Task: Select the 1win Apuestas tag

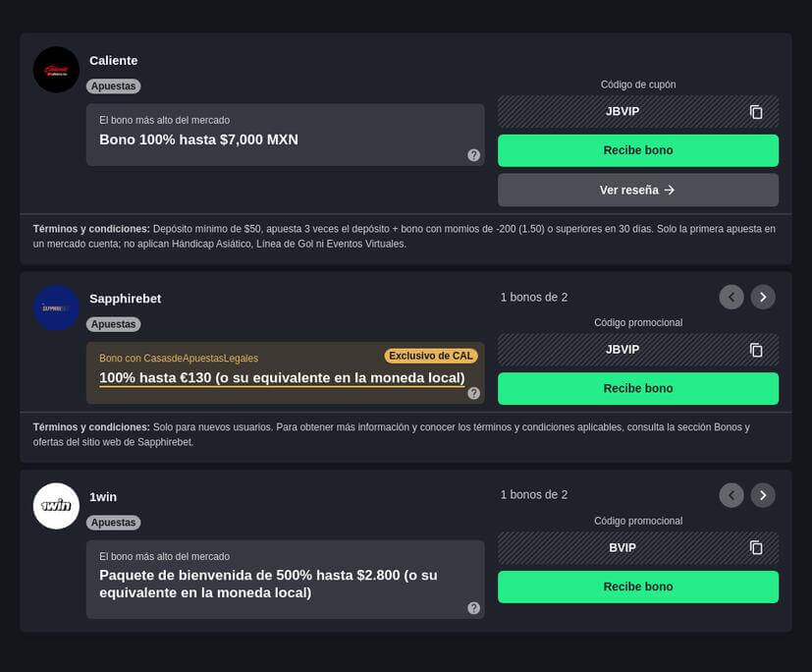Action: (114, 523)
